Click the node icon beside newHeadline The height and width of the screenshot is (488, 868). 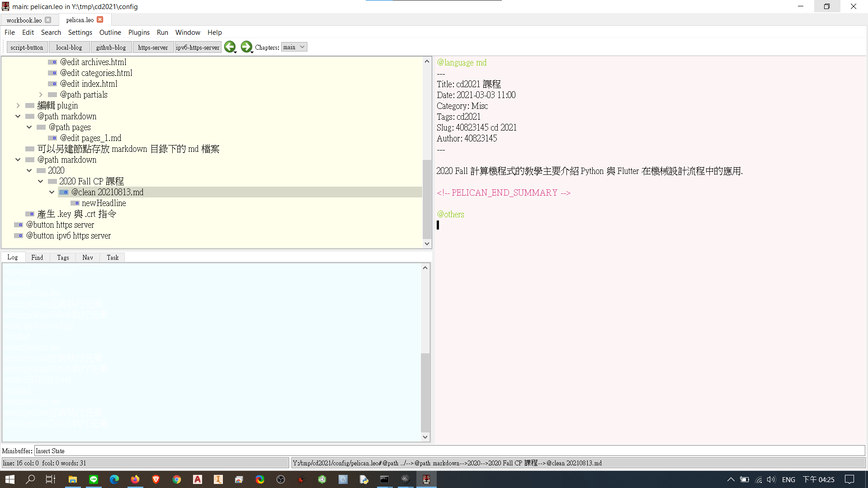(75, 203)
